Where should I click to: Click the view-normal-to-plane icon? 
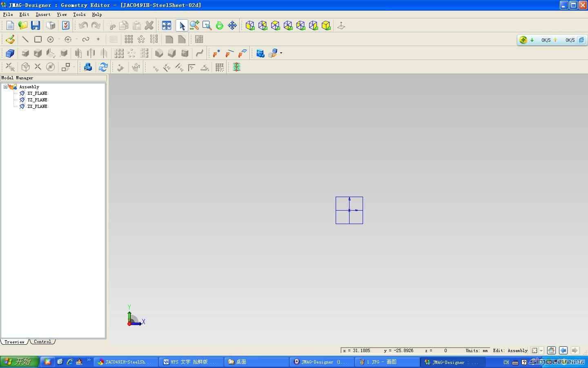[x=341, y=26]
